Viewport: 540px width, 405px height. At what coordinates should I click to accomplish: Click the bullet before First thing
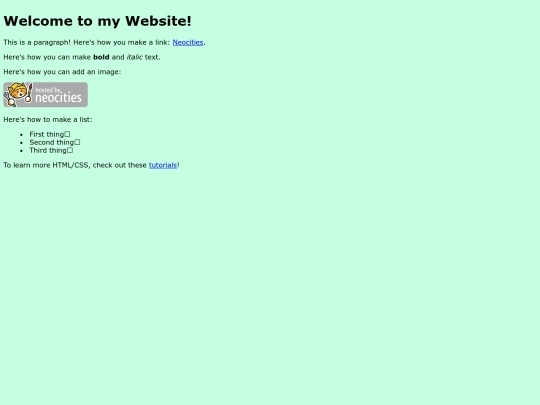(x=21, y=135)
